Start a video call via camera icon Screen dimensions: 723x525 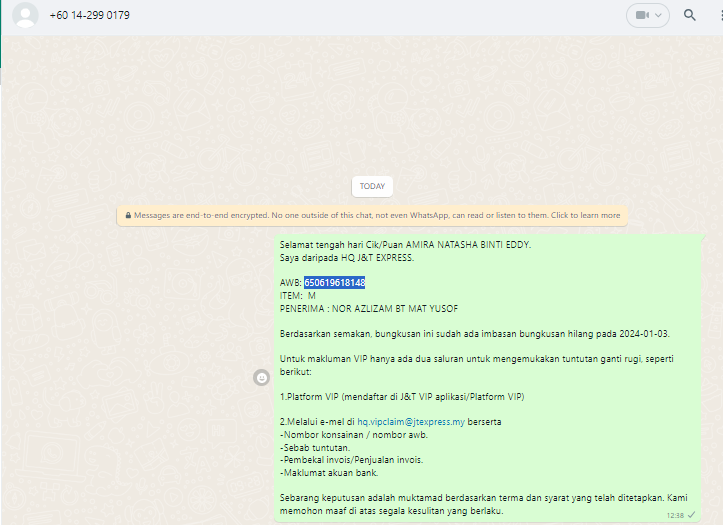click(641, 15)
